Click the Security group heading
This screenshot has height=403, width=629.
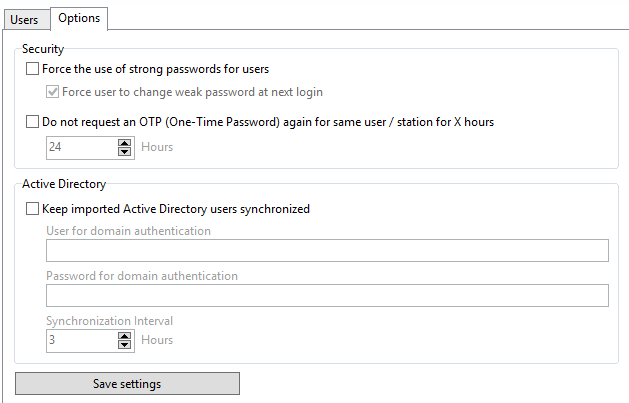(43, 49)
